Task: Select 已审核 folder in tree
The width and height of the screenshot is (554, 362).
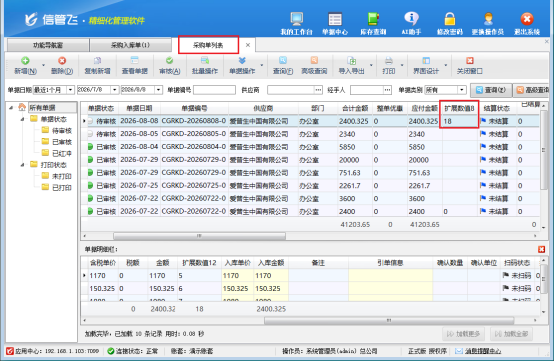Action: pyautogui.click(x=57, y=142)
